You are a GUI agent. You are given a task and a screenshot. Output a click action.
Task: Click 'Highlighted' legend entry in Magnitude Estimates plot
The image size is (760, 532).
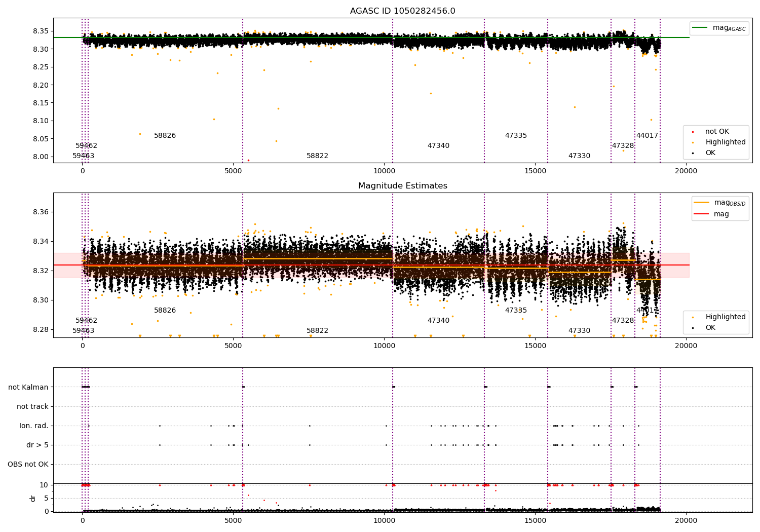point(726,317)
